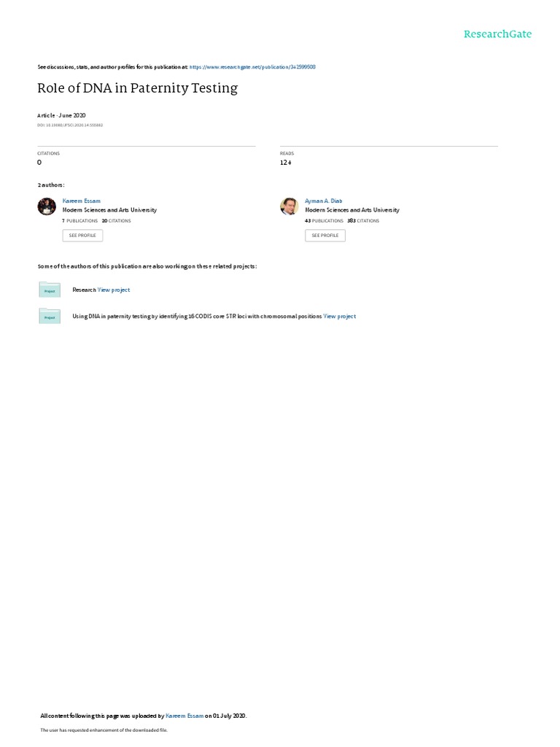Viewport: 560px width, 747px height.
Task: Click Kareem Essam's profile photo
Action: click(47, 206)
